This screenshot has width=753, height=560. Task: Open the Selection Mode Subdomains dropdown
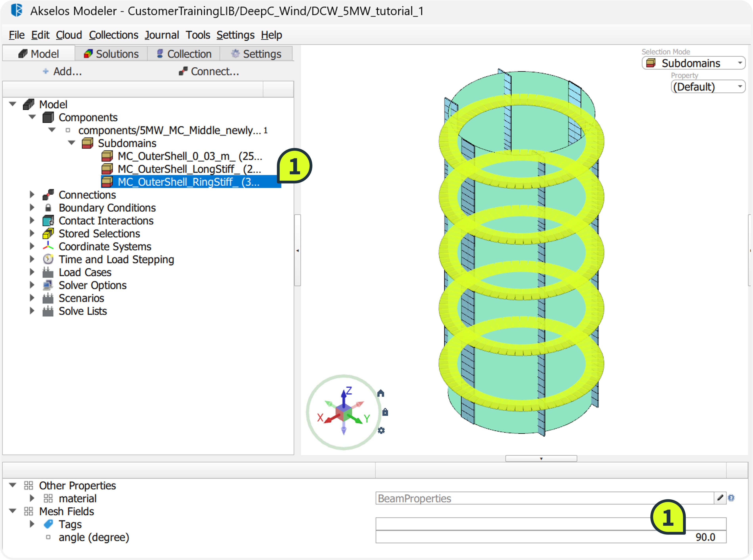[693, 63]
